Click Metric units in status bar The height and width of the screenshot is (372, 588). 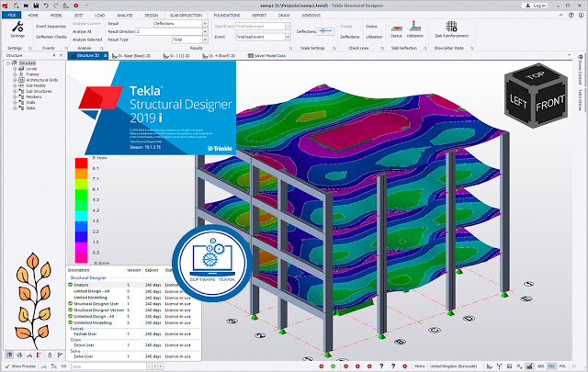click(x=420, y=366)
